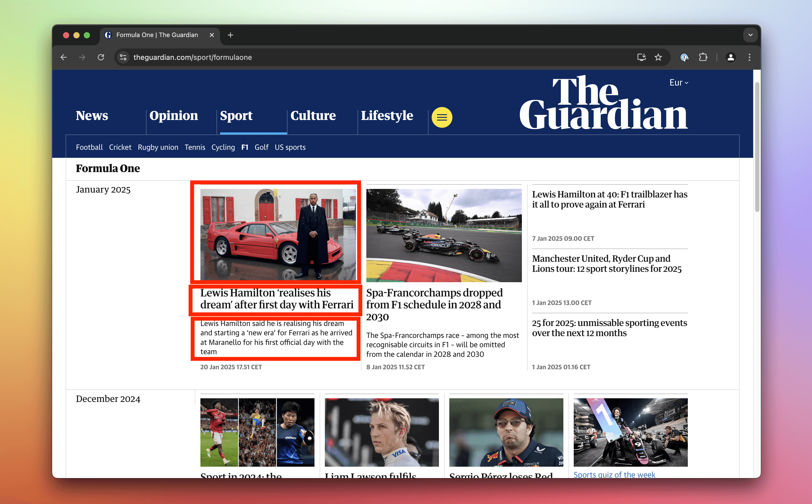Viewport: 812px width, 504px height.
Task: Click the browser profile avatar icon
Action: coord(730,57)
